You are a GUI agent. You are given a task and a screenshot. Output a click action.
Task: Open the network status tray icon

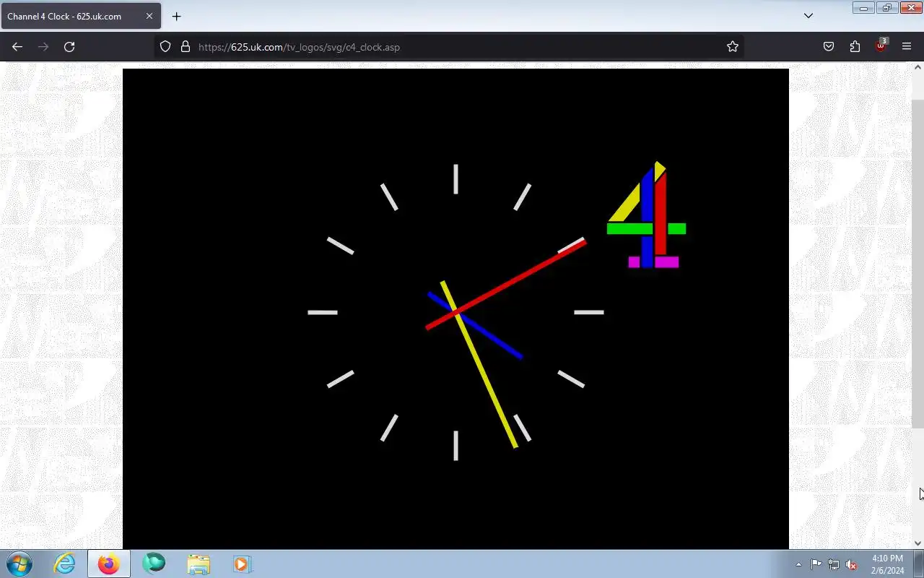pyautogui.click(x=834, y=564)
